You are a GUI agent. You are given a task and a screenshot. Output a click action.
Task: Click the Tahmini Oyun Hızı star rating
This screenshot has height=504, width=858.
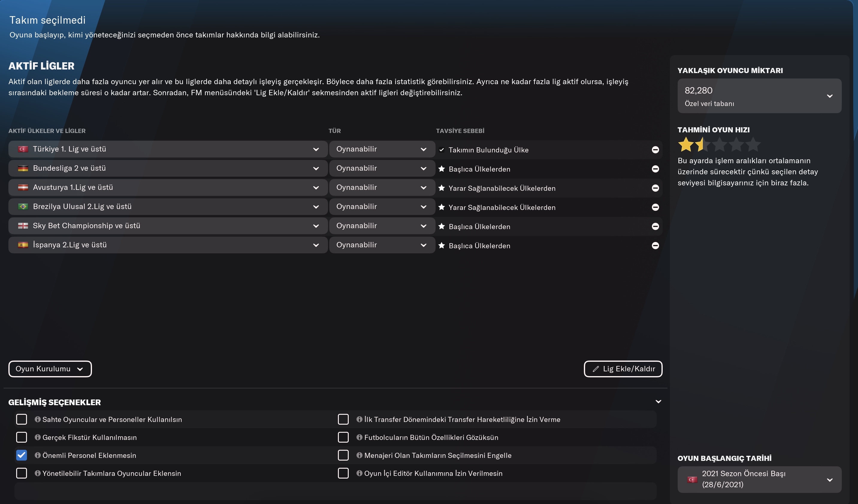pos(719,145)
